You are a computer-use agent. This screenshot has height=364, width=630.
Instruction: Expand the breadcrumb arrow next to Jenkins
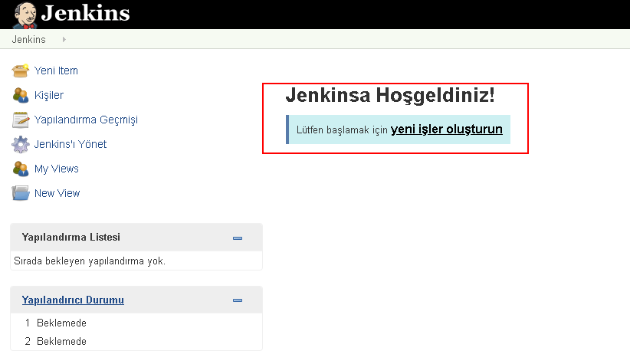[64, 39]
